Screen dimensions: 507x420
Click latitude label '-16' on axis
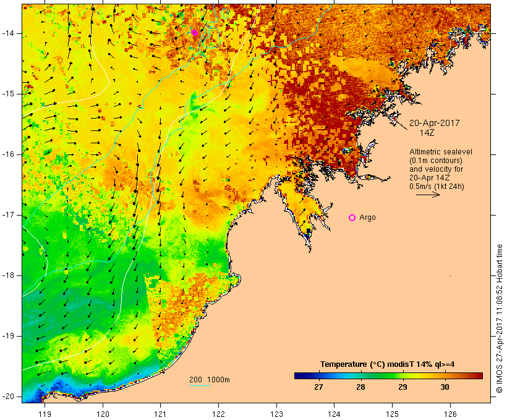[7, 154]
